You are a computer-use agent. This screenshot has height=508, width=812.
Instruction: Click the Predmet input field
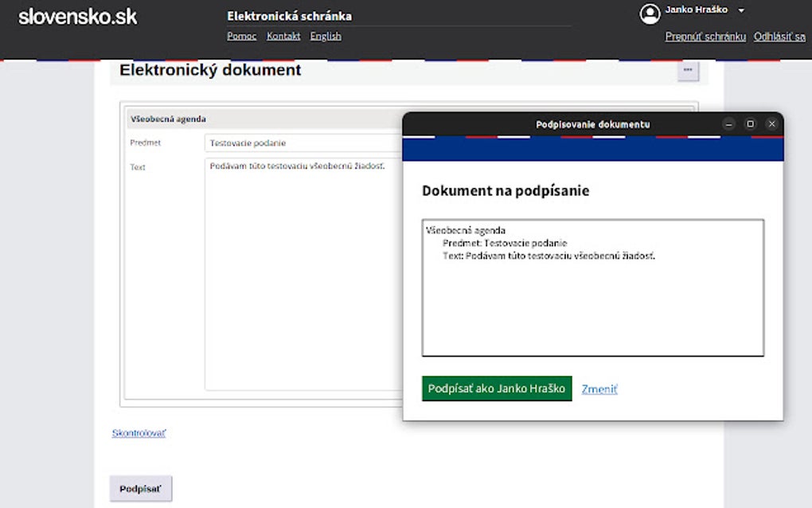click(x=303, y=143)
